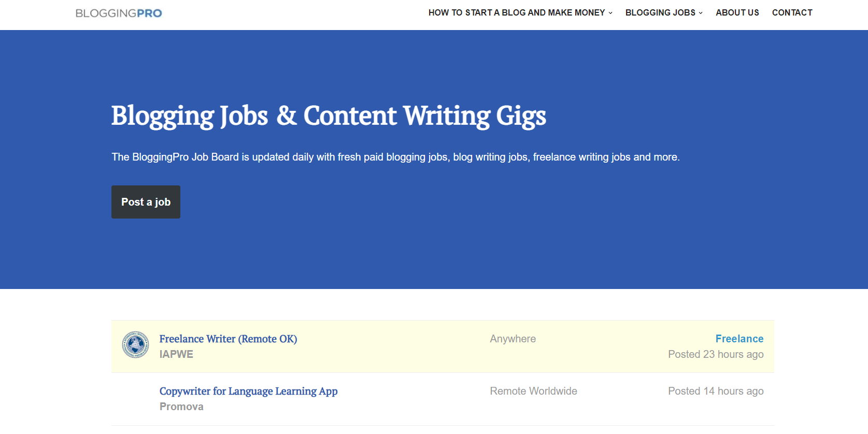The height and width of the screenshot is (434, 868).
Task: Click the IAPWE company logo icon
Action: 135,345
